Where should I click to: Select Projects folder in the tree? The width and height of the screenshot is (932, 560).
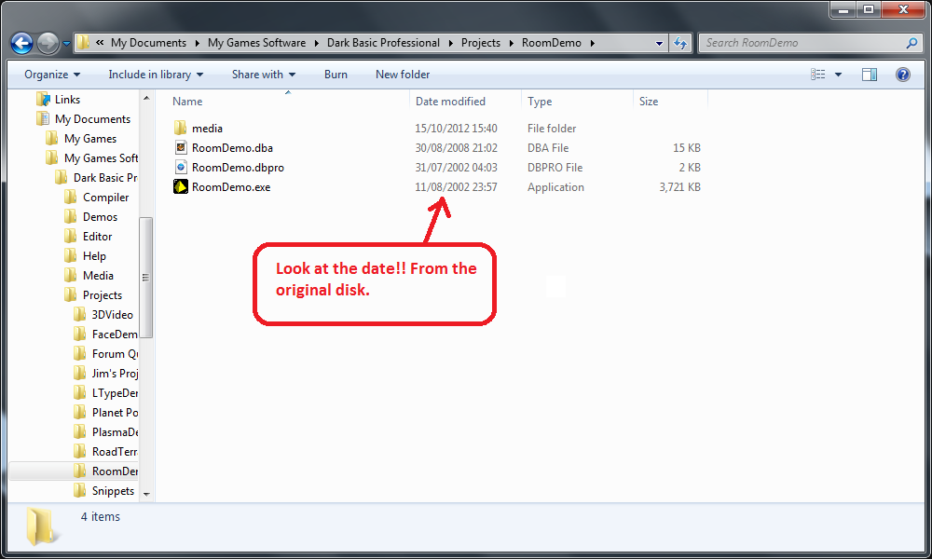[x=103, y=295]
